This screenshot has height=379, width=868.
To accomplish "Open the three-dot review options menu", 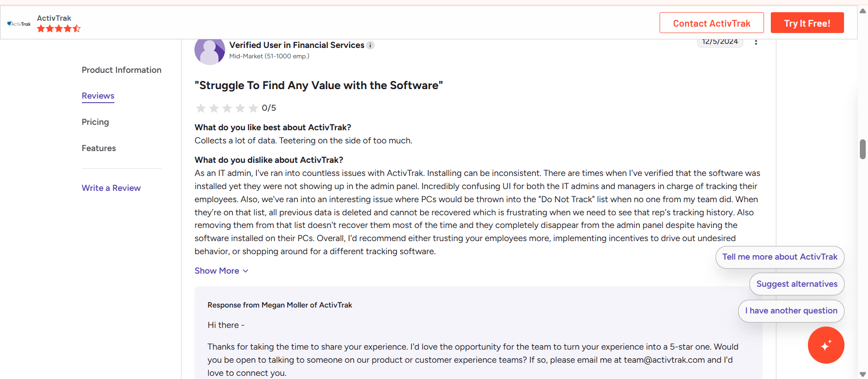I will (756, 42).
